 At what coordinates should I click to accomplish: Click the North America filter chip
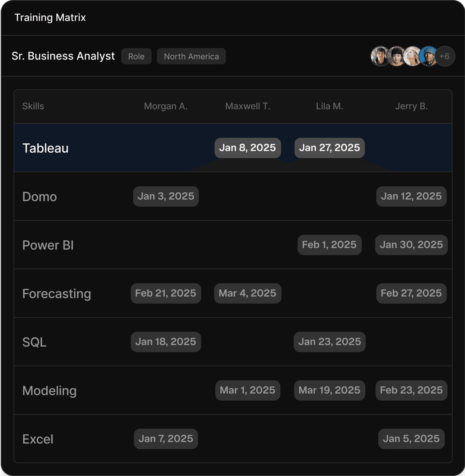[x=191, y=56]
